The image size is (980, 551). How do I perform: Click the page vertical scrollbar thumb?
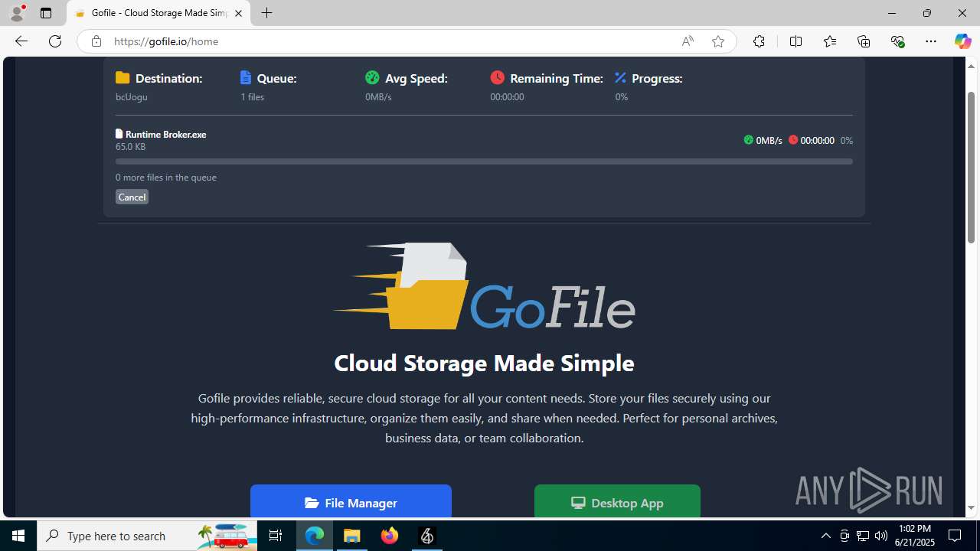click(x=971, y=167)
